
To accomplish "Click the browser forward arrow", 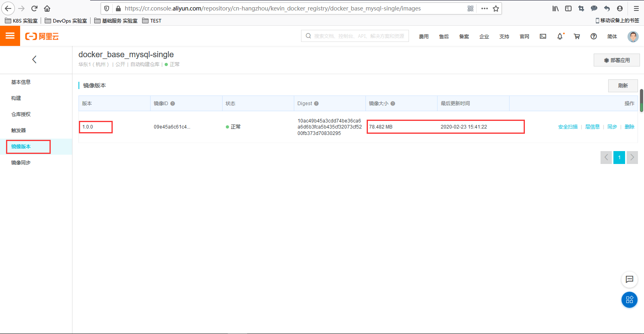I will click(22, 8).
